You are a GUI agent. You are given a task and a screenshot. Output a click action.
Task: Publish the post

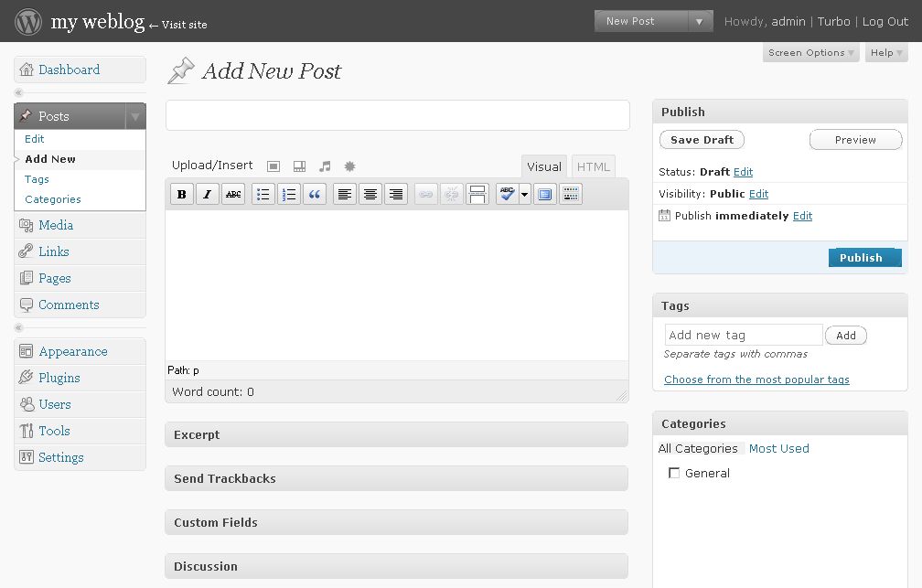(x=863, y=257)
